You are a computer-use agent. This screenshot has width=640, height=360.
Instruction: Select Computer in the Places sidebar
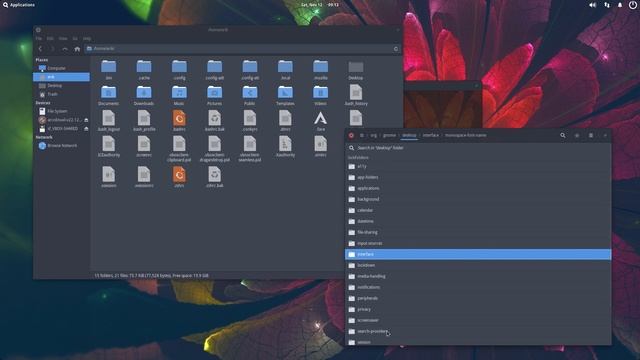(x=61, y=68)
